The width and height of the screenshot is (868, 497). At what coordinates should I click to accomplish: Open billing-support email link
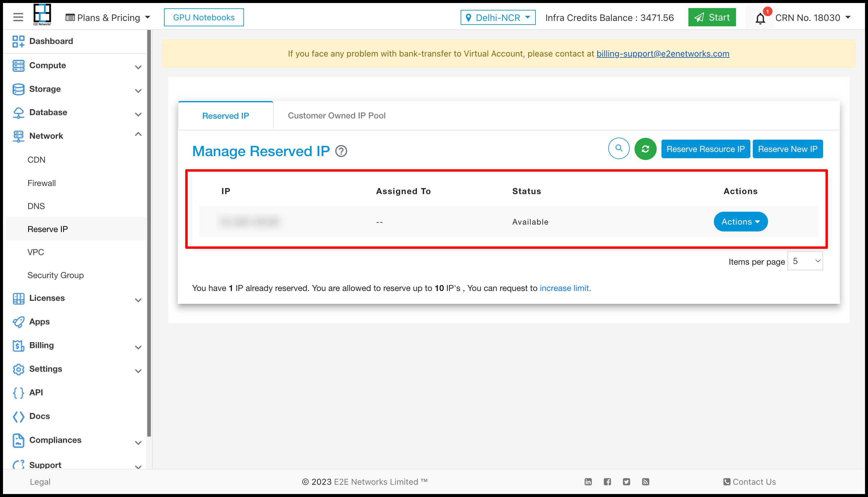[x=662, y=54]
